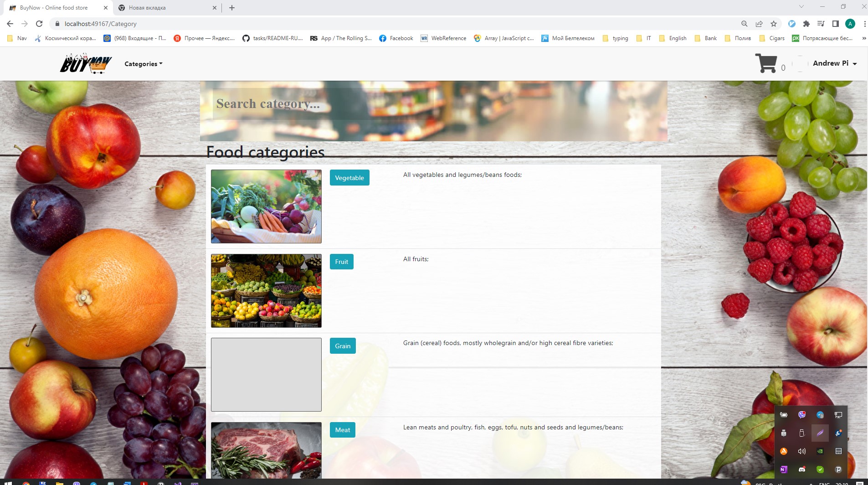Click the NVIDIA icon in the tray overlay

coord(820,451)
